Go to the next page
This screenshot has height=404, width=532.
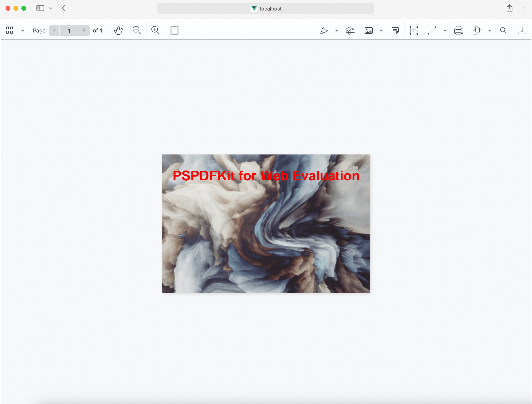point(84,30)
